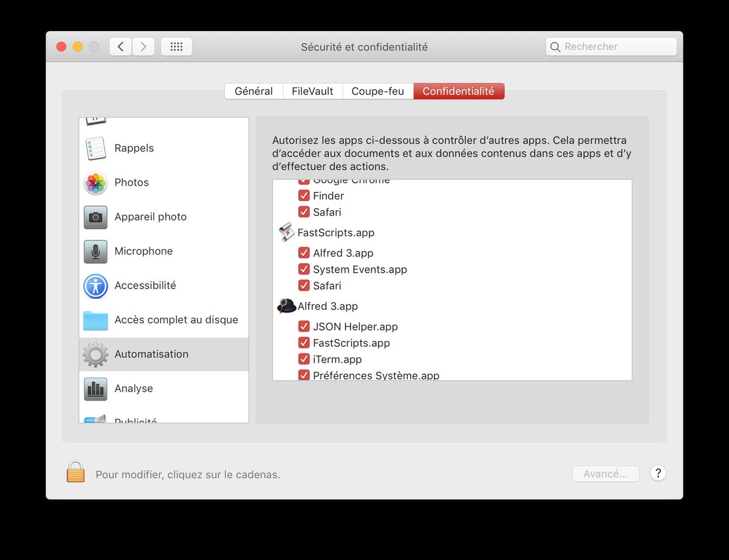Screen dimensions: 729x560
Task: Go back using the left arrow button
Action: [x=120, y=47]
